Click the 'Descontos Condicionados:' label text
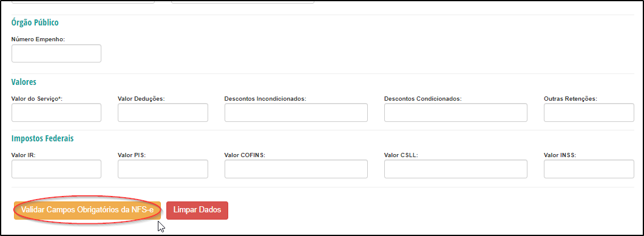The height and width of the screenshot is (236, 644). 423,99
